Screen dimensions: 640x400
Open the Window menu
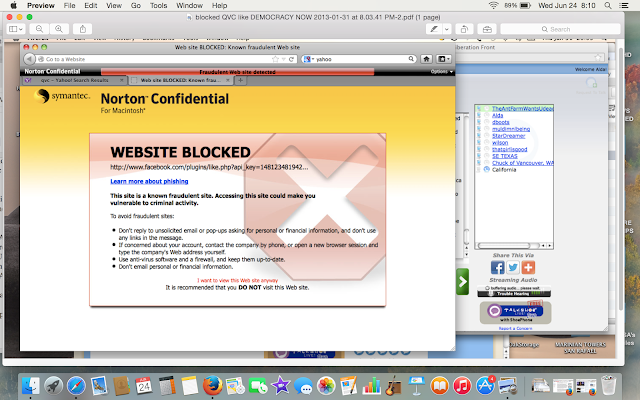coord(189,5)
